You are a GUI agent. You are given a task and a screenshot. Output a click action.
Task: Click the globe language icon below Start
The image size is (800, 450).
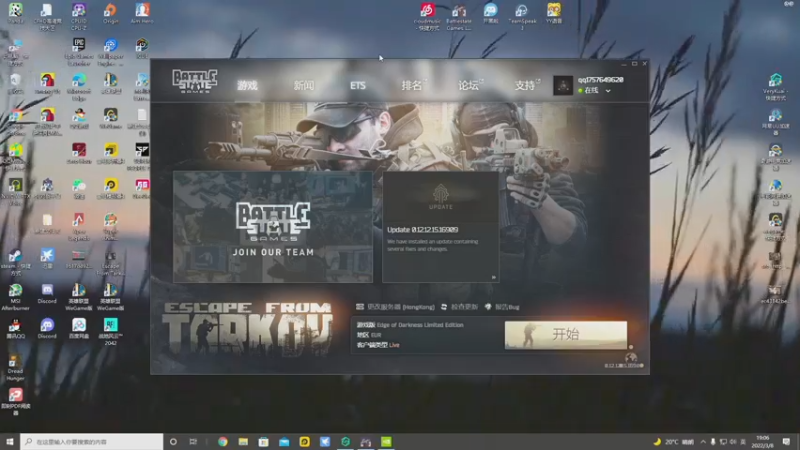(631, 358)
